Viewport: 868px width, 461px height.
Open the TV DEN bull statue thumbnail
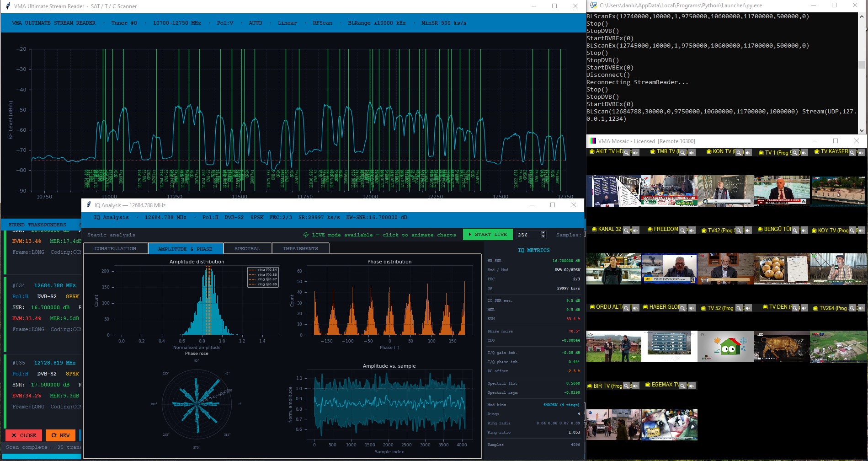(782, 347)
